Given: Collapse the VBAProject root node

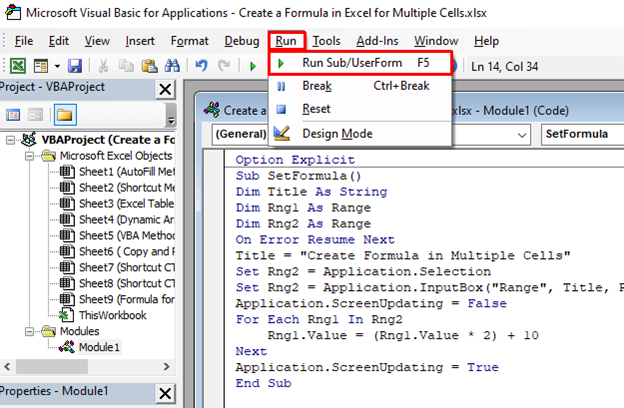Looking at the screenshot, I should pos(10,140).
